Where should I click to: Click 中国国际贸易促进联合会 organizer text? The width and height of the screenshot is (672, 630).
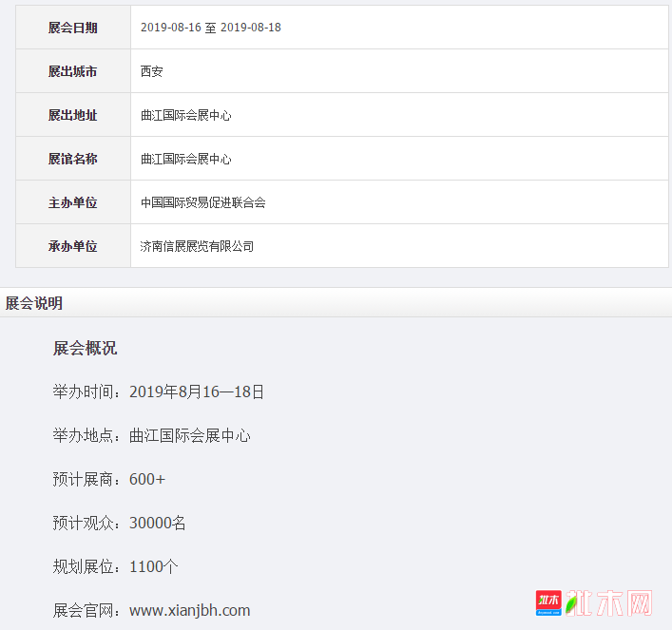coord(203,202)
